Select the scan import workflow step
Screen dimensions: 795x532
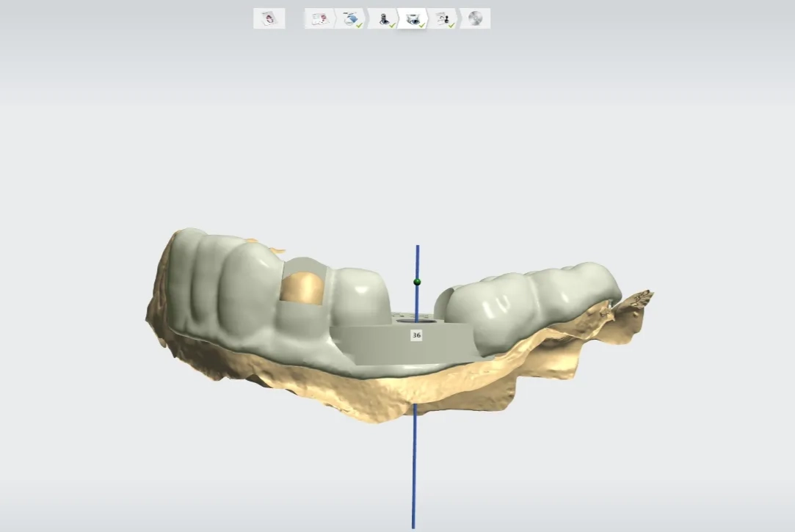pyautogui.click(x=352, y=19)
